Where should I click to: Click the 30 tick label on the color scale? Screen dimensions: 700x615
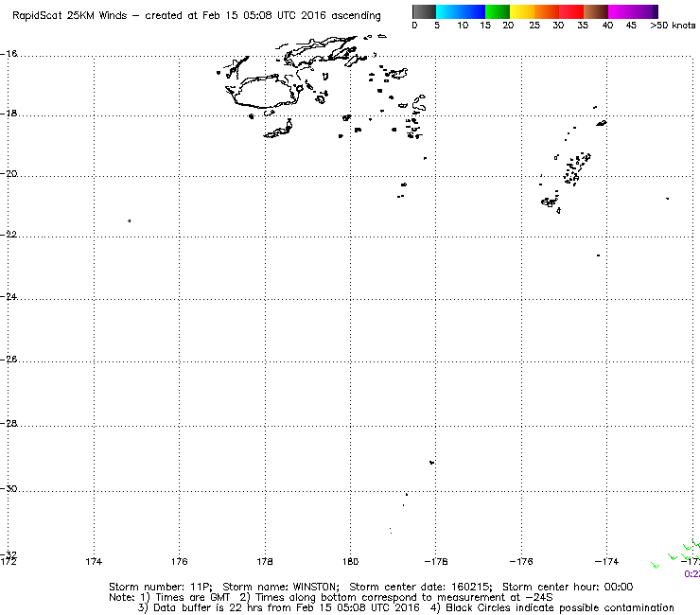(558, 26)
